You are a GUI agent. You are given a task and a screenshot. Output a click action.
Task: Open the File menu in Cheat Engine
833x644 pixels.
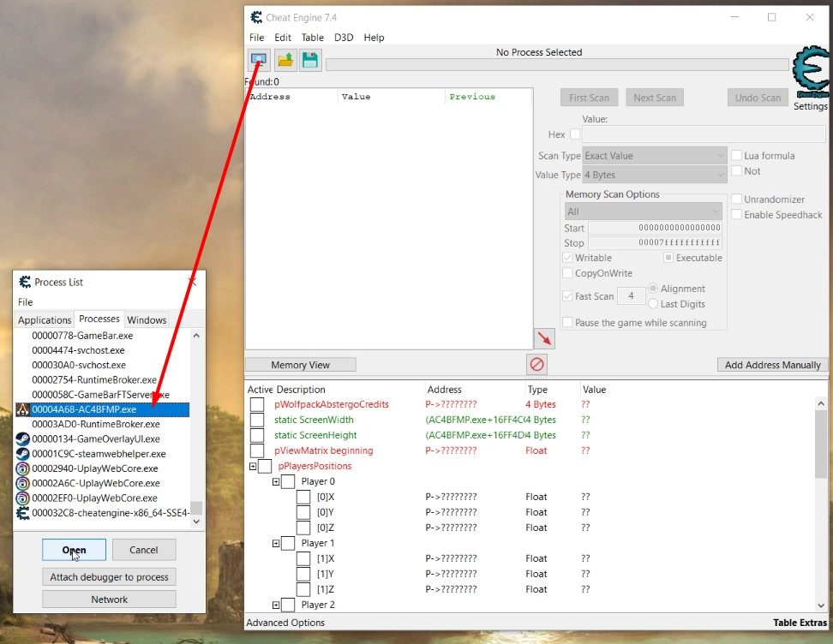(256, 37)
